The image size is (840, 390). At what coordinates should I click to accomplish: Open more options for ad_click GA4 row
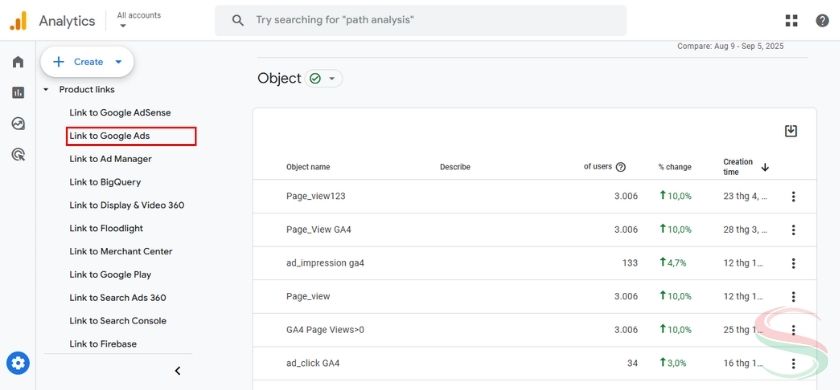click(x=793, y=363)
